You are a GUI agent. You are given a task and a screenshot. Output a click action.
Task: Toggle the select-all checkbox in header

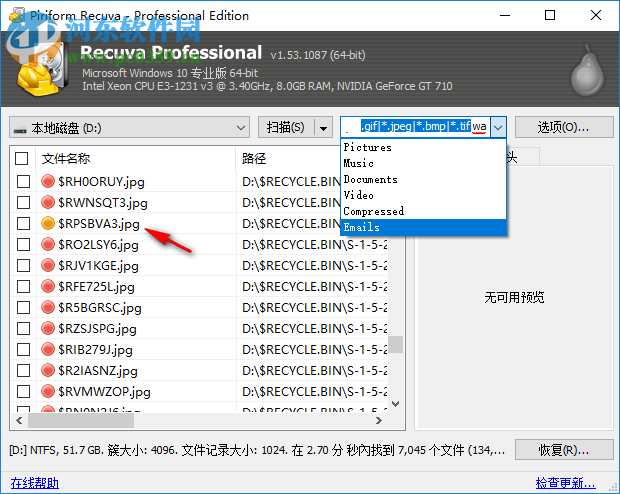pos(22,159)
